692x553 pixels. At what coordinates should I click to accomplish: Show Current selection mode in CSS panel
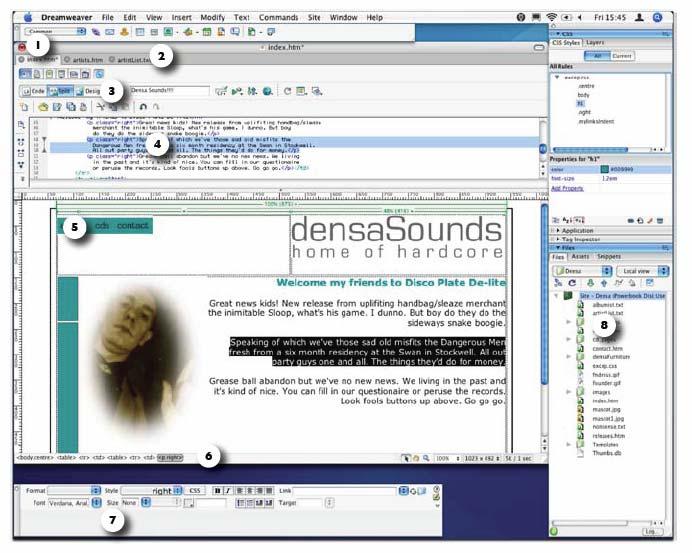click(x=622, y=56)
